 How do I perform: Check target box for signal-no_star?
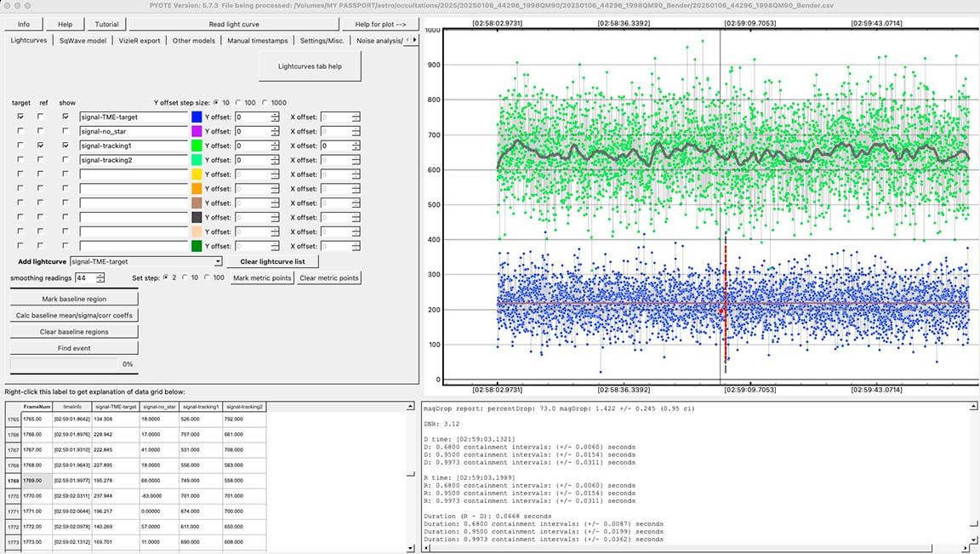point(20,131)
